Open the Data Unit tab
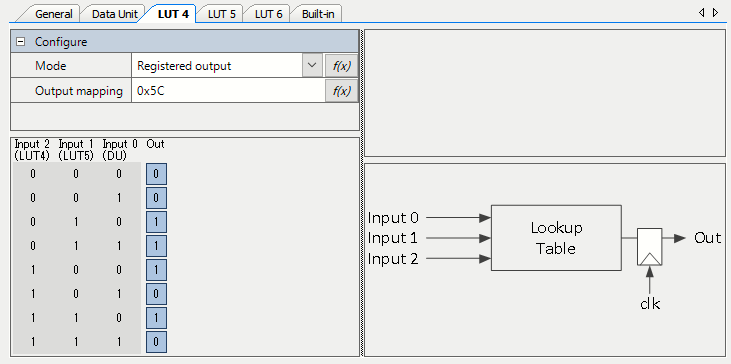The image size is (731, 364). [114, 14]
